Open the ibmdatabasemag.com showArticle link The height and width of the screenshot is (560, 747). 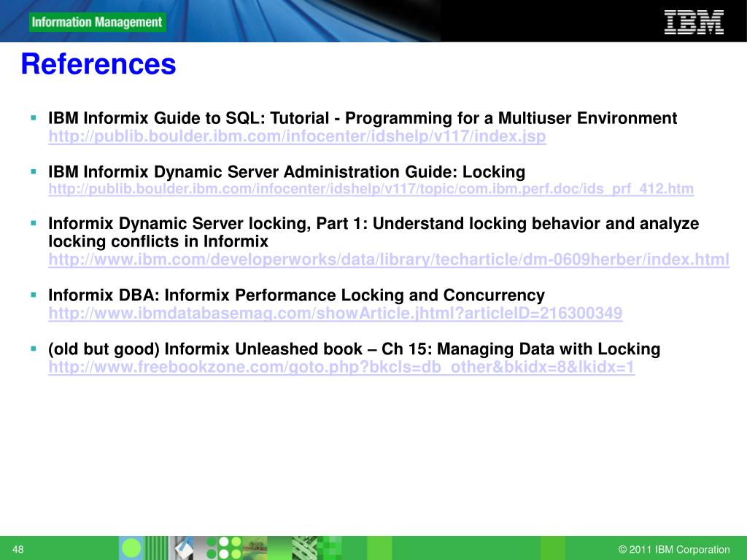pyautogui.click(x=336, y=314)
